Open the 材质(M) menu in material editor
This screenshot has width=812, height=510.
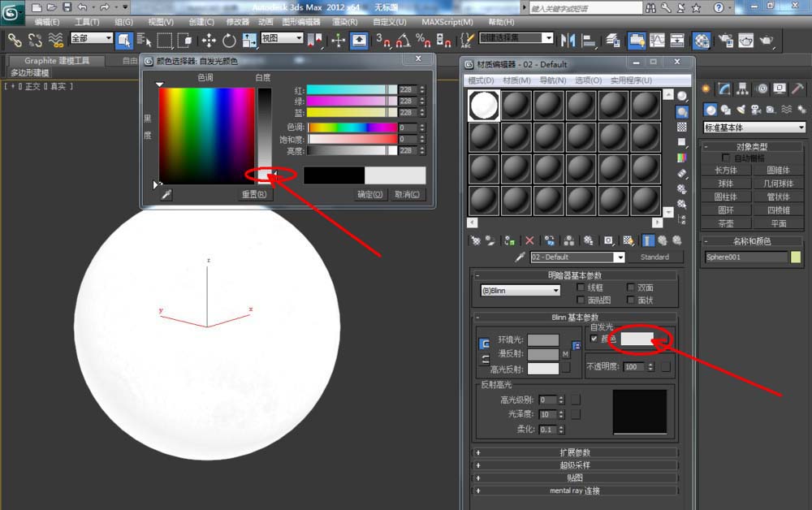516,80
